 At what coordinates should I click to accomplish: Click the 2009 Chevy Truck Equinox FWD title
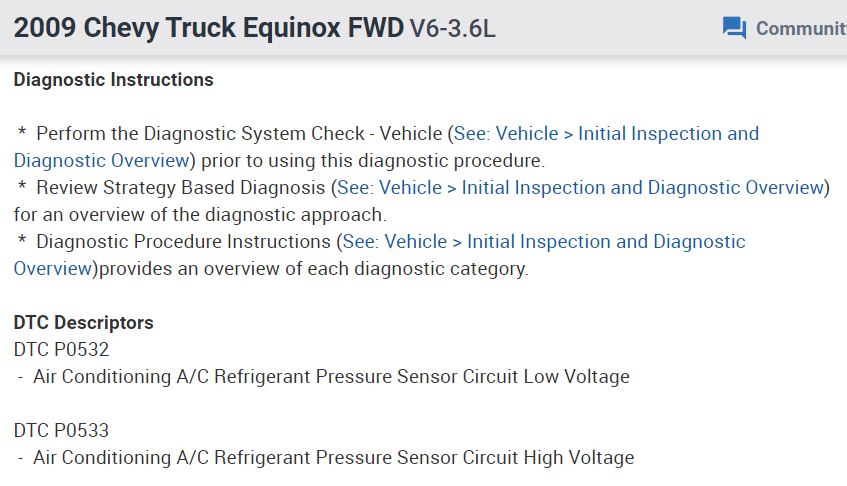pos(208,28)
